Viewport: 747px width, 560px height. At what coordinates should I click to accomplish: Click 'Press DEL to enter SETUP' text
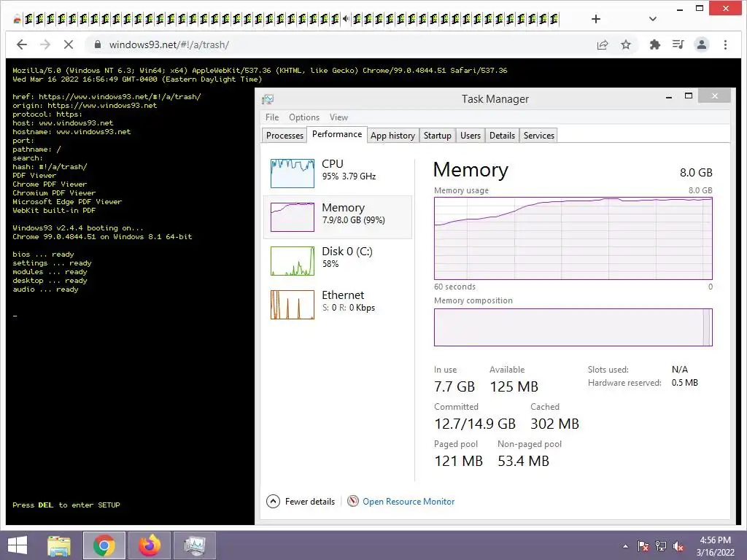tap(66, 505)
